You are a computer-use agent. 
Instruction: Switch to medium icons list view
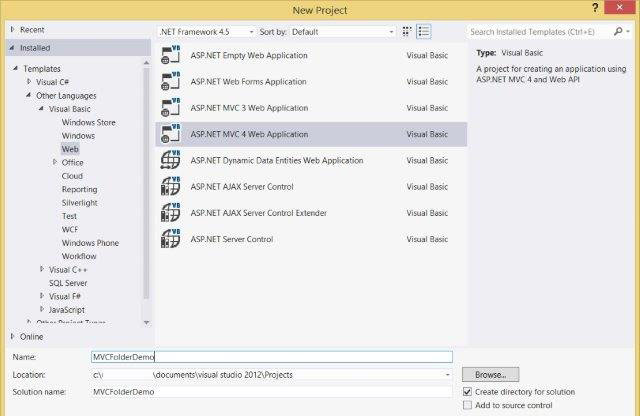click(x=424, y=32)
